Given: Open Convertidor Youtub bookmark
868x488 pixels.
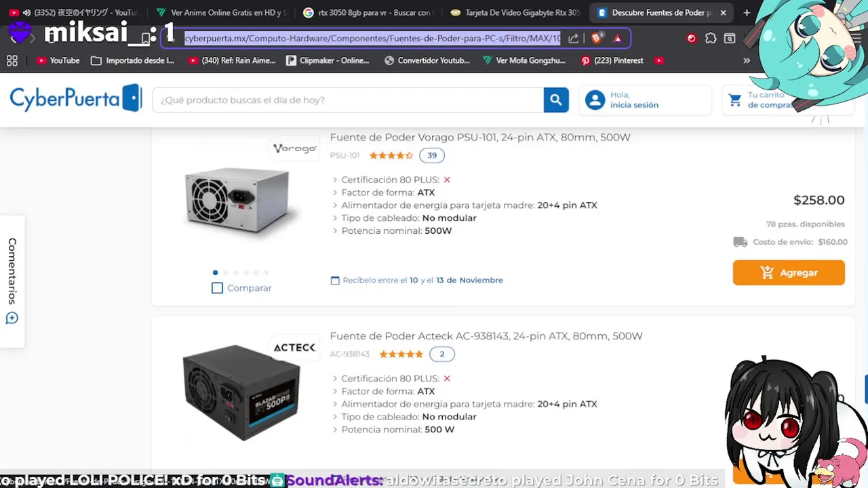Looking at the screenshot, I should pyautogui.click(x=427, y=60).
